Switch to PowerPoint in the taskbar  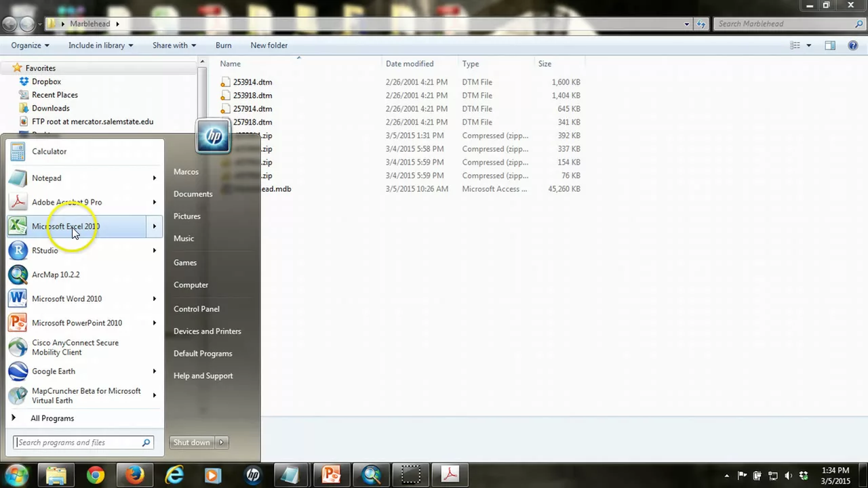click(332, 474)
